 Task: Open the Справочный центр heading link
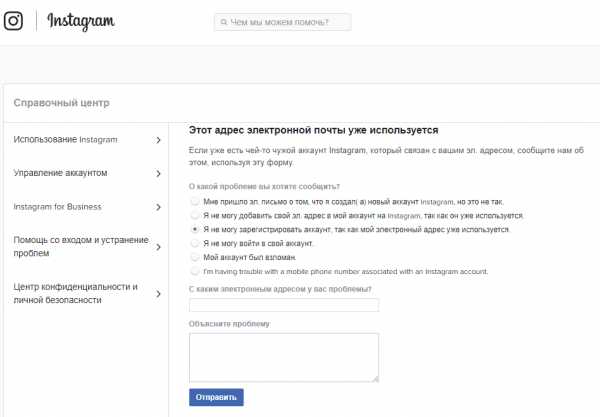62,103
